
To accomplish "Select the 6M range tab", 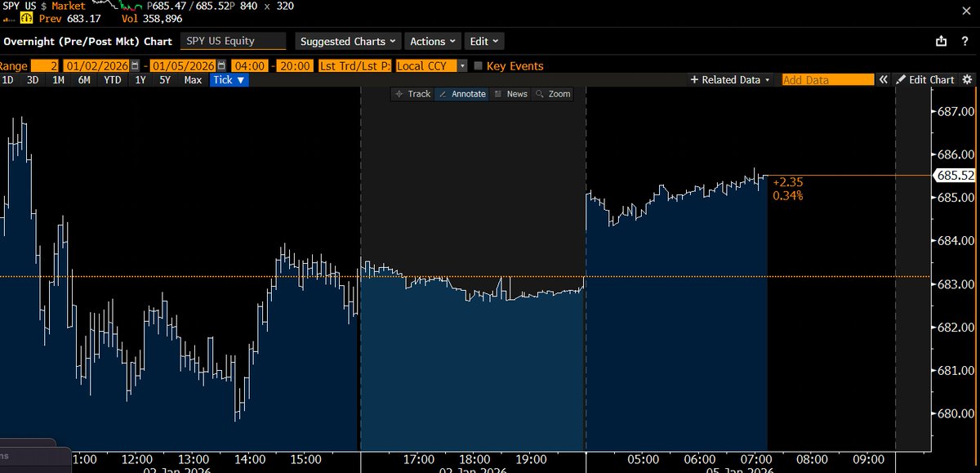I will [x=84, y=80].
